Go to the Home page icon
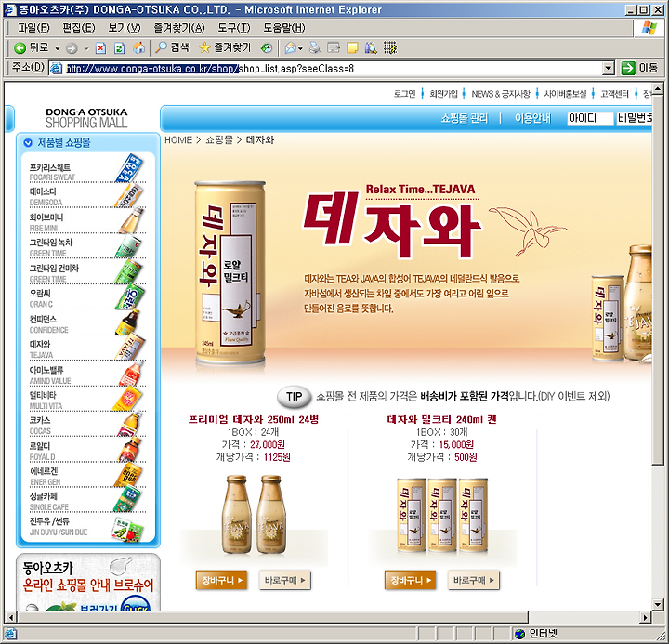The image size is (669, 644). tap(138, 47)
